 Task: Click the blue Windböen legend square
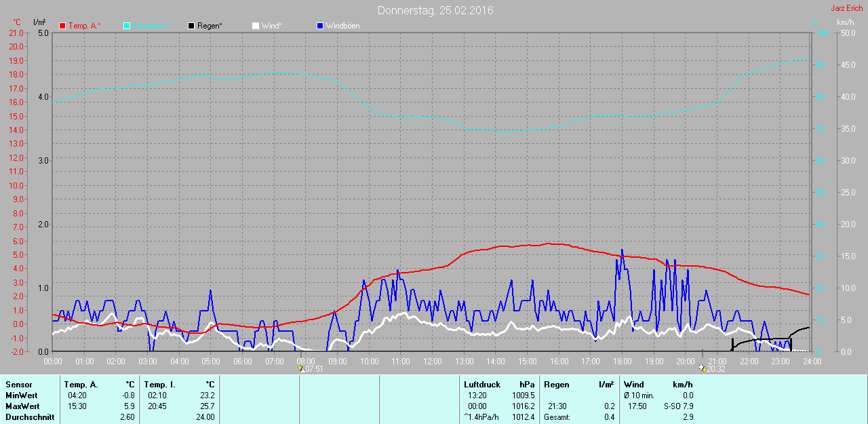[x=320, y=26]
